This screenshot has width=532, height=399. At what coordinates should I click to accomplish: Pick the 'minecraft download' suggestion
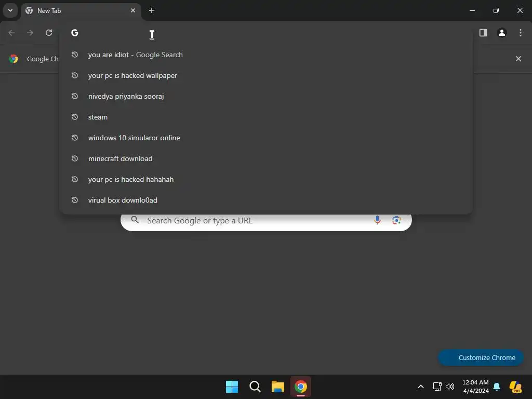(266, 158)
